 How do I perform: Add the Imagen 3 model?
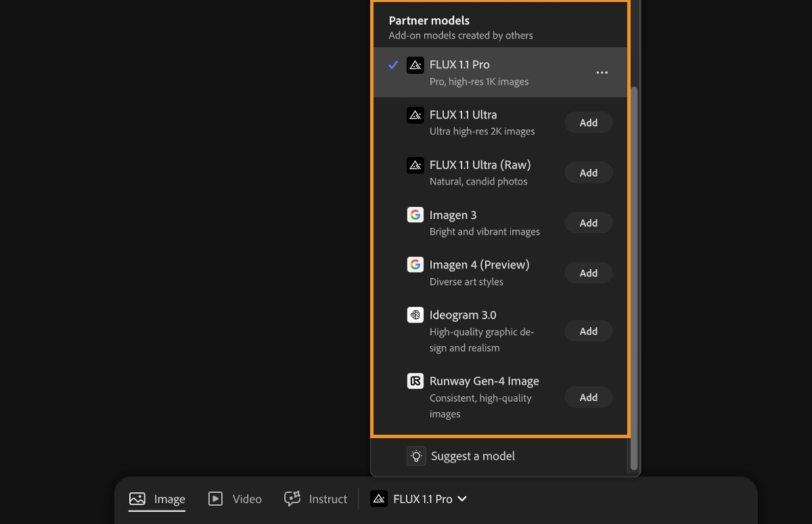[588, 223]
